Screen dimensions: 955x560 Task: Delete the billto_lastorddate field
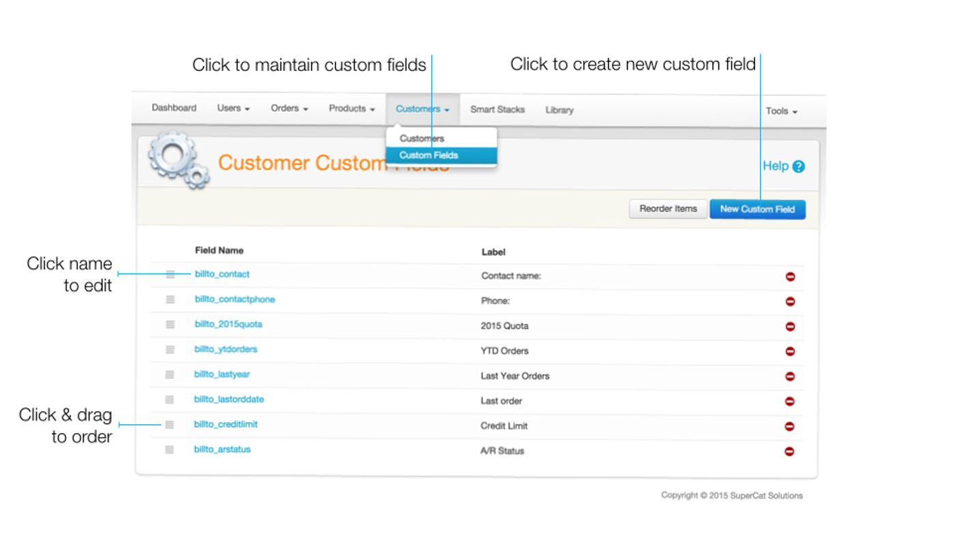(x=790, y=401)
